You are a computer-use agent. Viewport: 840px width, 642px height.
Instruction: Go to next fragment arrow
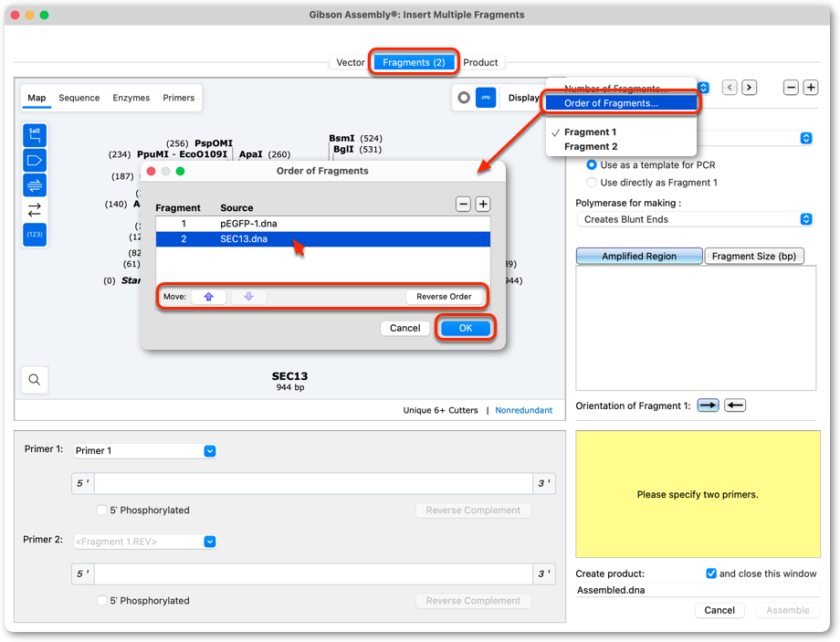pyautogui.click(x=749, y=88)
